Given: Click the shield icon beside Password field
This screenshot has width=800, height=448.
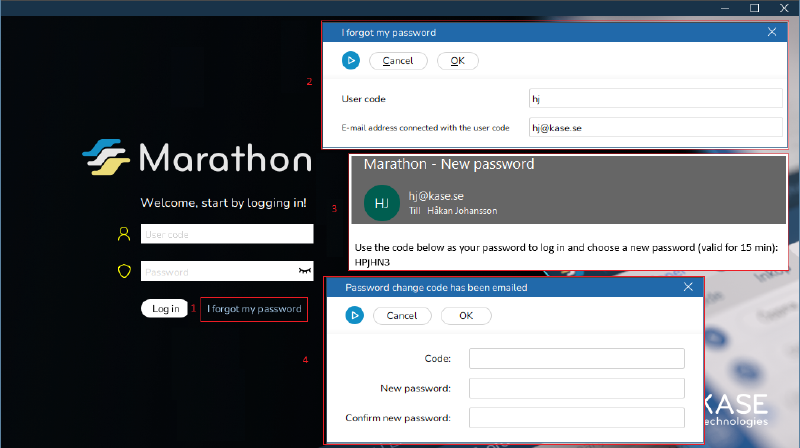Looking at the screenshot, I should [x=124, y=271].
